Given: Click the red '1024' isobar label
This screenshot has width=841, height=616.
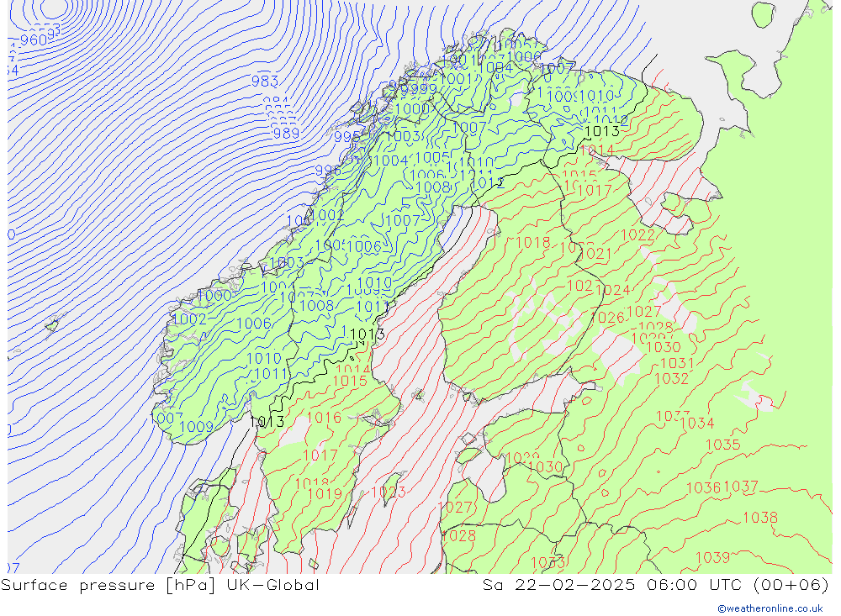Looking at the screenshot, I should (x=612, y=291).
